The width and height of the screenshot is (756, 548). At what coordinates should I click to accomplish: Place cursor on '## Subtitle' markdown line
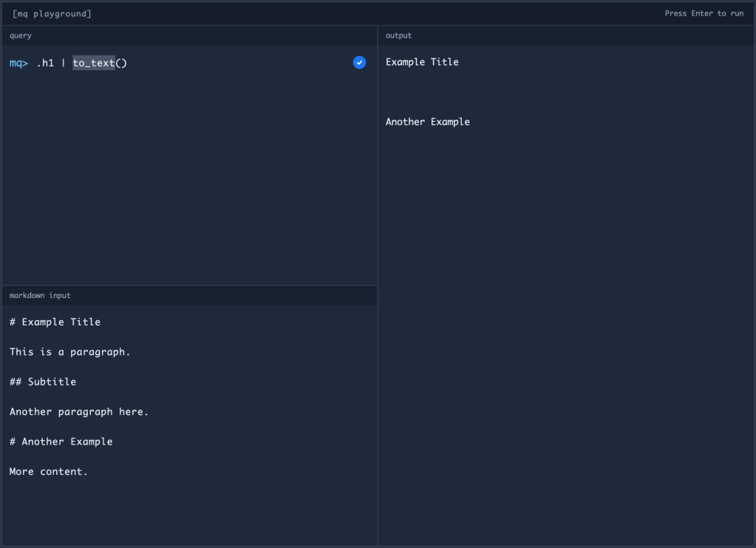click(43, 382)
